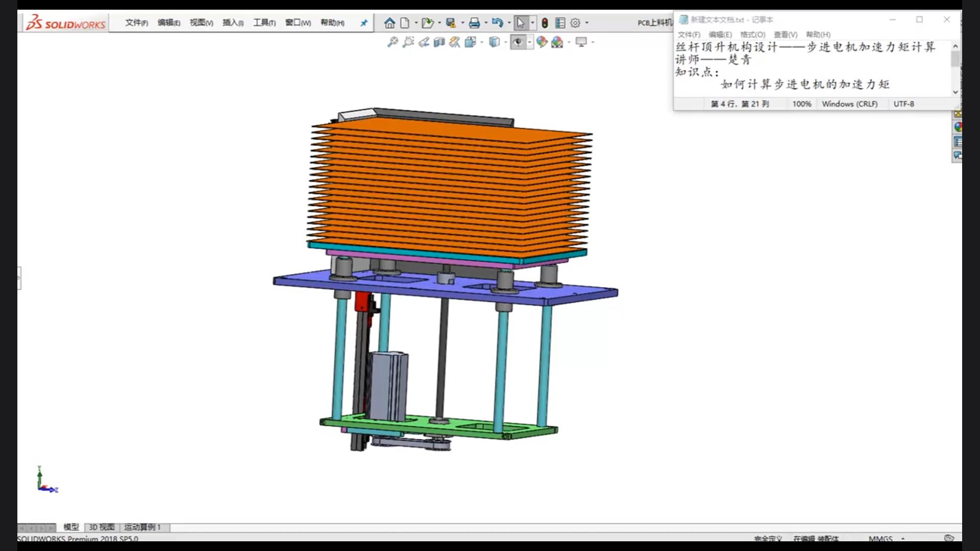Open the Options gear icon
The image size is (980, 551).
pyautogui.click(x=575, y=23)
